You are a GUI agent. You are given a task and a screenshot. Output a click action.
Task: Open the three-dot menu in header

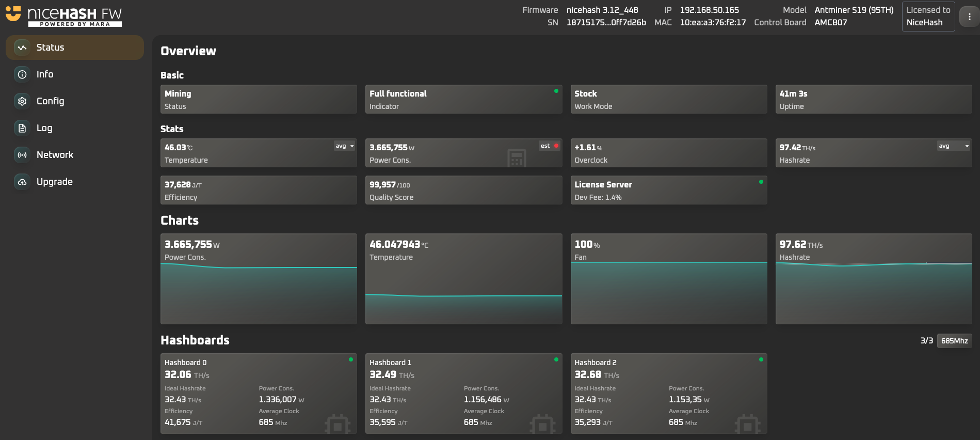point(969,17)
